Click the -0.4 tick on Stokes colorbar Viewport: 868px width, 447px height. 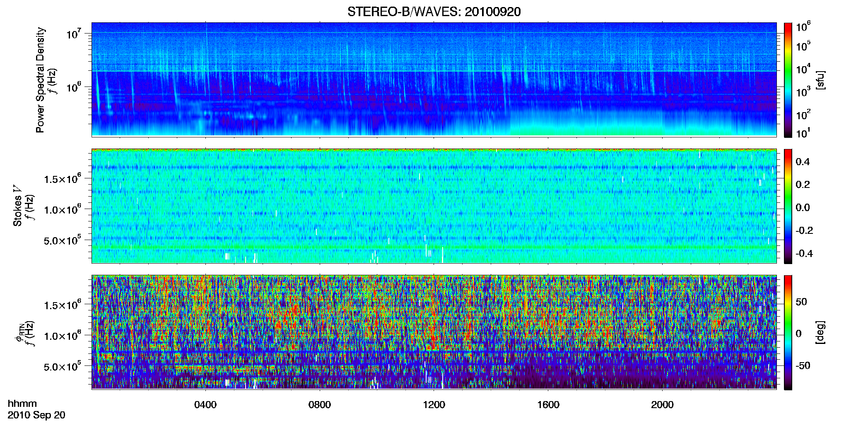(x=804, y=253)
